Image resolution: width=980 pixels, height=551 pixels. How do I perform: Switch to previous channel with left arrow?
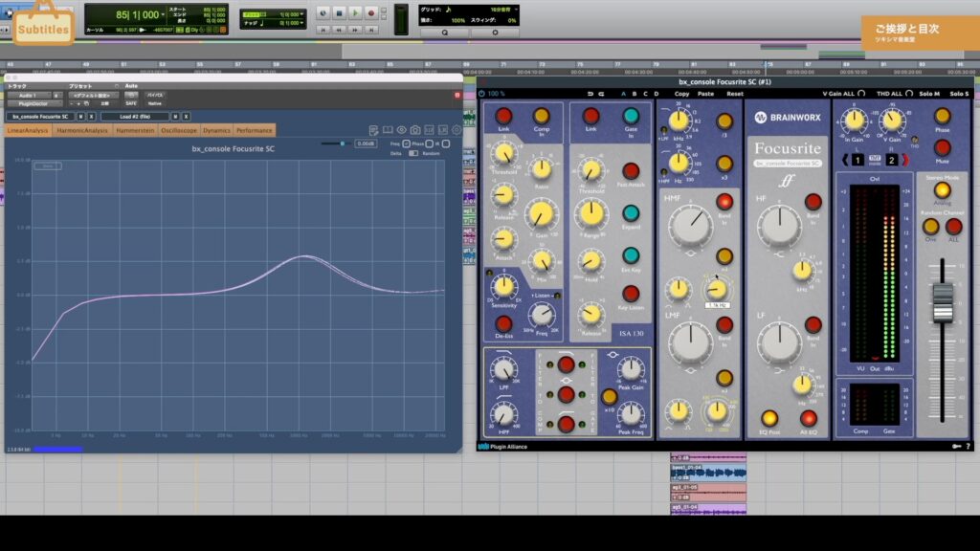(x=845, y=160)
